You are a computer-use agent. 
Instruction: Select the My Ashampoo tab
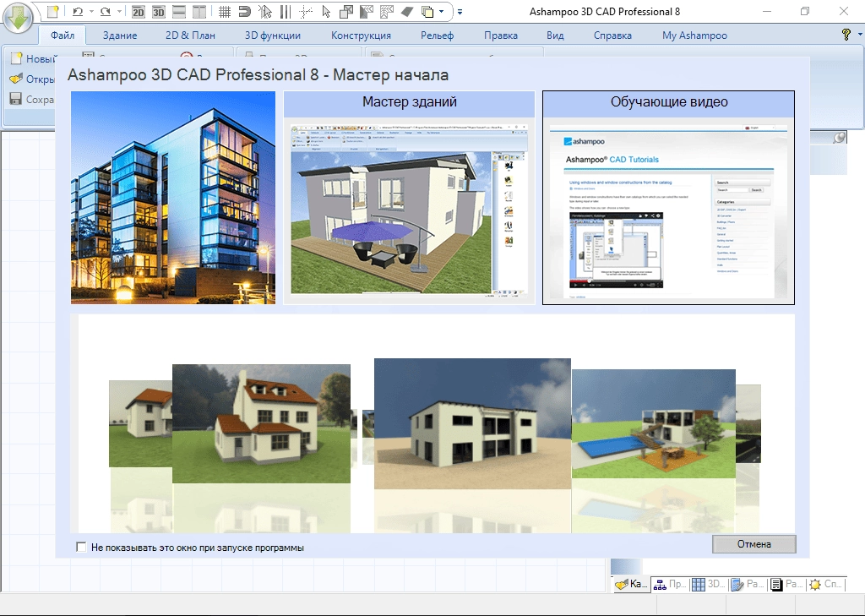tap(694, 35)
